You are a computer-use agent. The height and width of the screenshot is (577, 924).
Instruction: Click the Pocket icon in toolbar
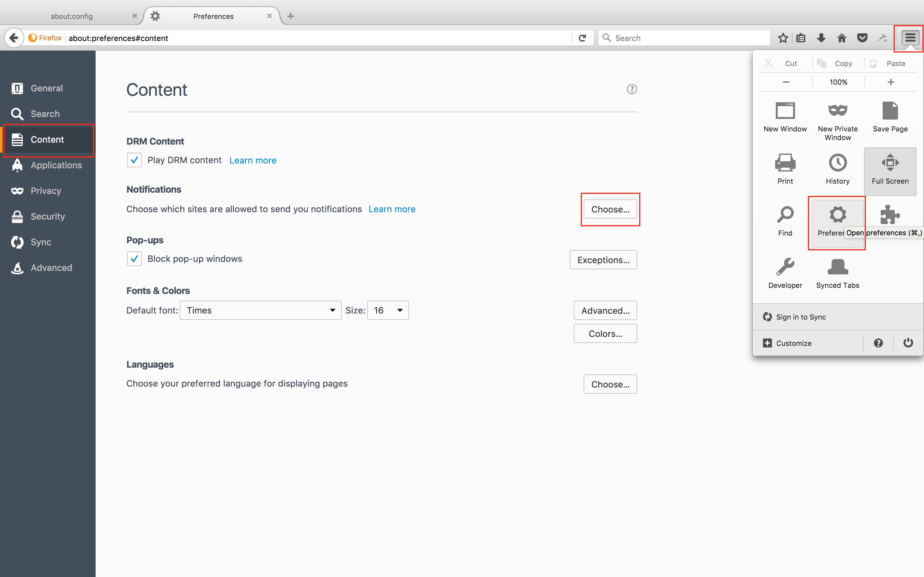[862, 38]
